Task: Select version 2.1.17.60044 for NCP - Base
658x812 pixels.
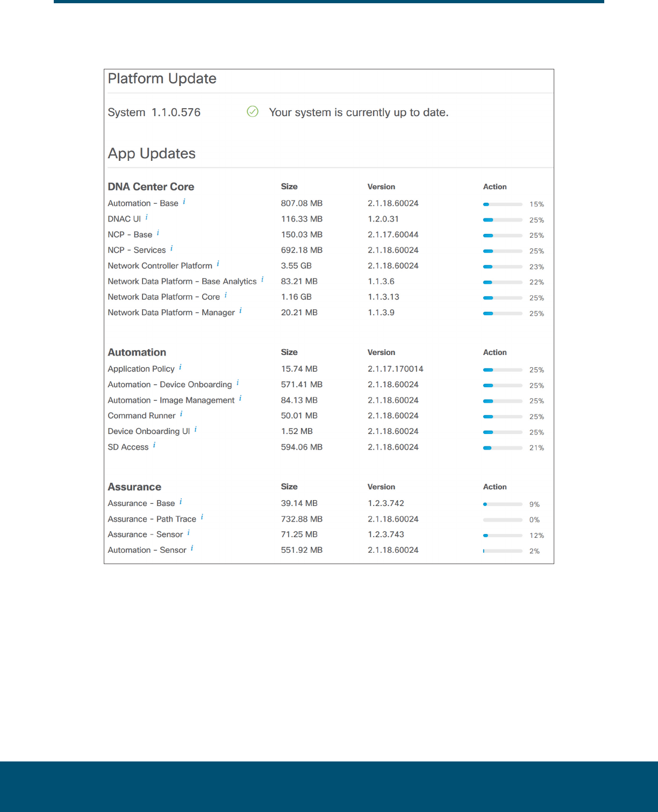Action: point(393,234)
